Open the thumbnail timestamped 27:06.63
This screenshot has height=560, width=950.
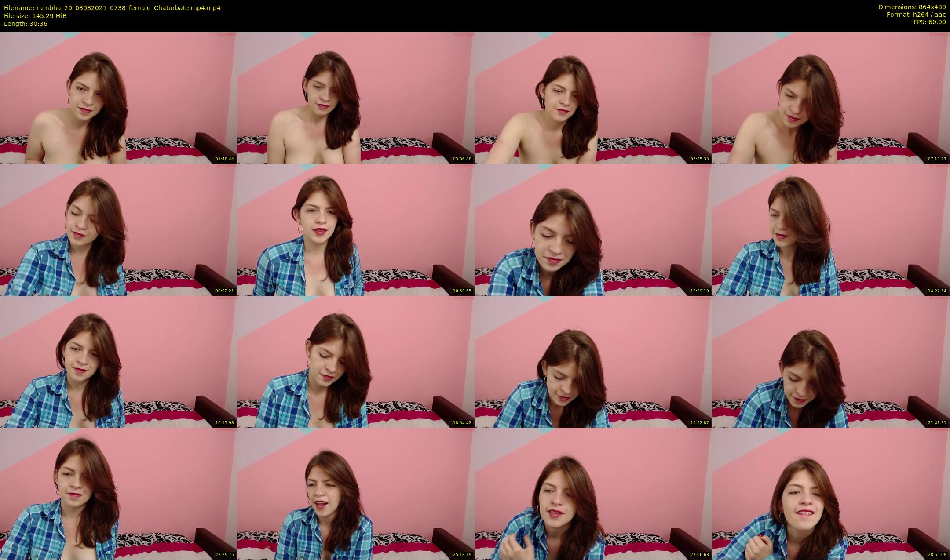594,493
